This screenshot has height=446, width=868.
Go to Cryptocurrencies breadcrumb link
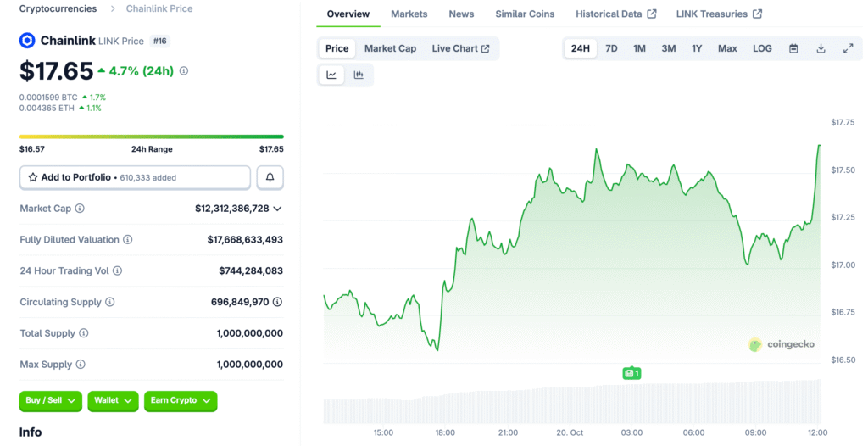pyautogui.click(x=58, y=8)
